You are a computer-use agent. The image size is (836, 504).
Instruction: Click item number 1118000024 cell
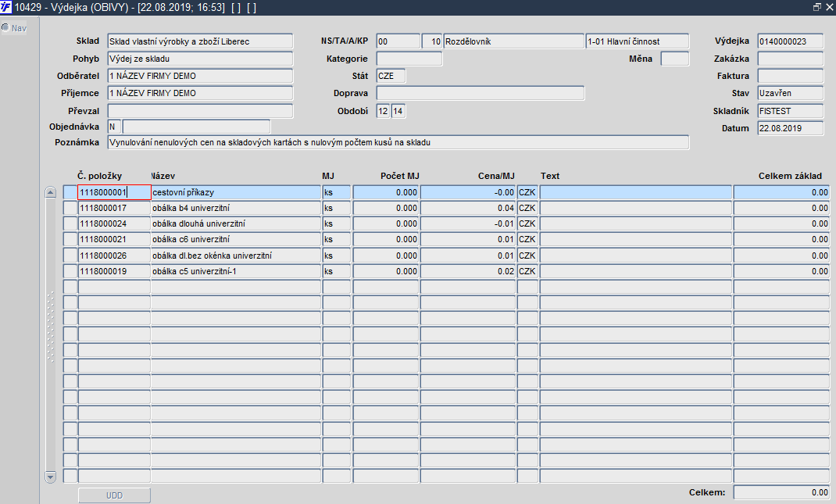coord(114,223)
